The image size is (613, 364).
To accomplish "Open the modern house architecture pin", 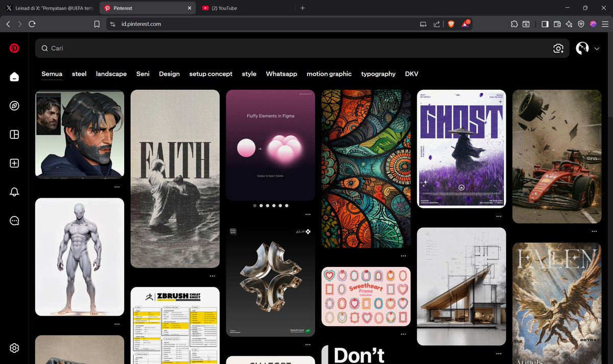I will (x=461, y=286).
